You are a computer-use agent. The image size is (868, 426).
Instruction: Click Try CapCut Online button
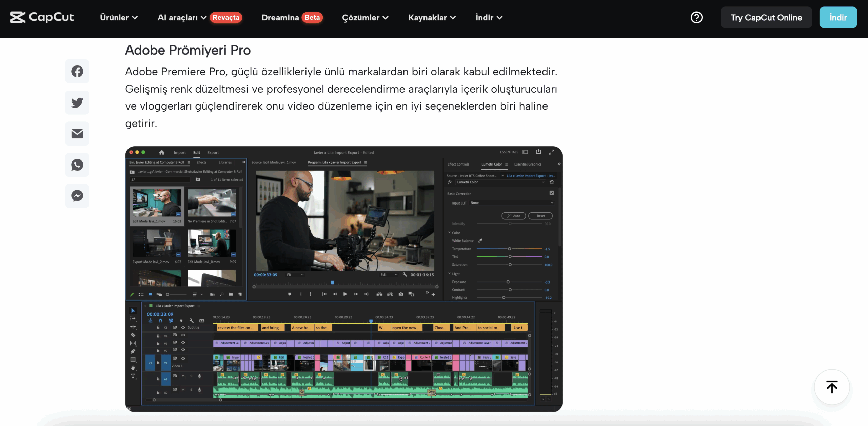pyautogui.click(x=766, y=17)
